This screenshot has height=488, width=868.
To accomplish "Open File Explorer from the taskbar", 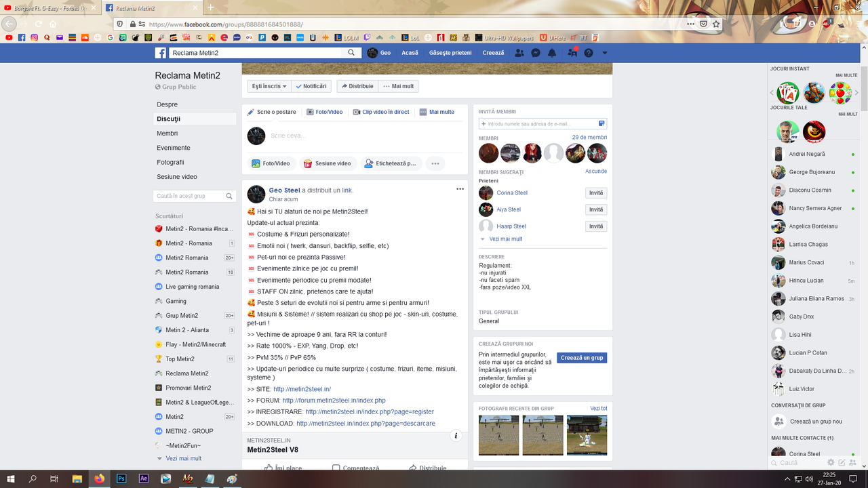I will click(x=77, y=479).
